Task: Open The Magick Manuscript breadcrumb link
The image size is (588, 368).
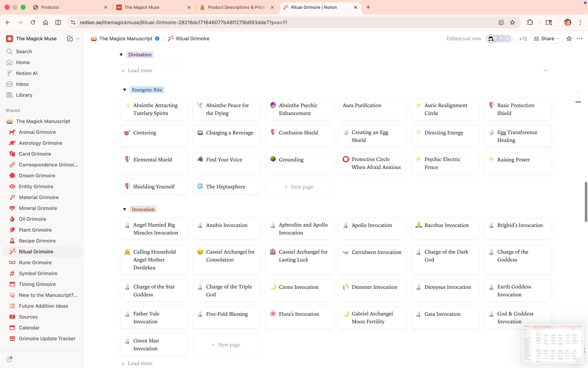Action: point(126,38)
